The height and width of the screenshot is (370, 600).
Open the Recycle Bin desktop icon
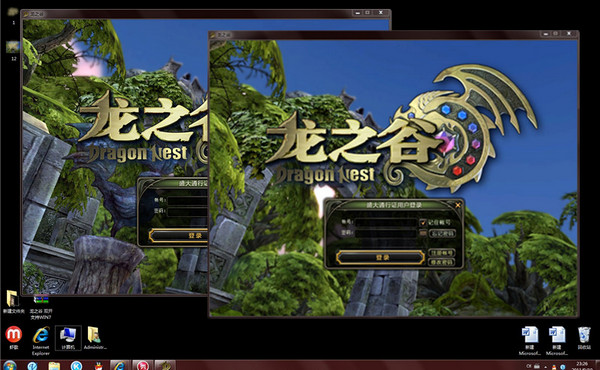point(584,338)
